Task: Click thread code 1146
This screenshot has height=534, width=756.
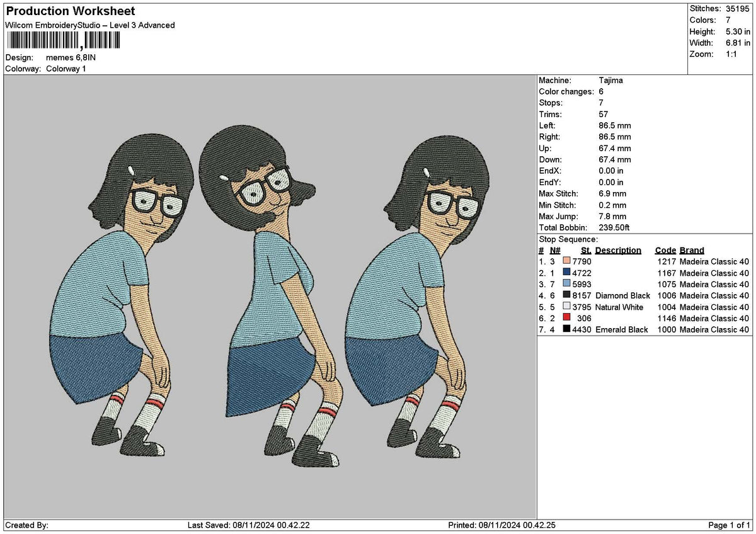Action: tap(667, 318)
